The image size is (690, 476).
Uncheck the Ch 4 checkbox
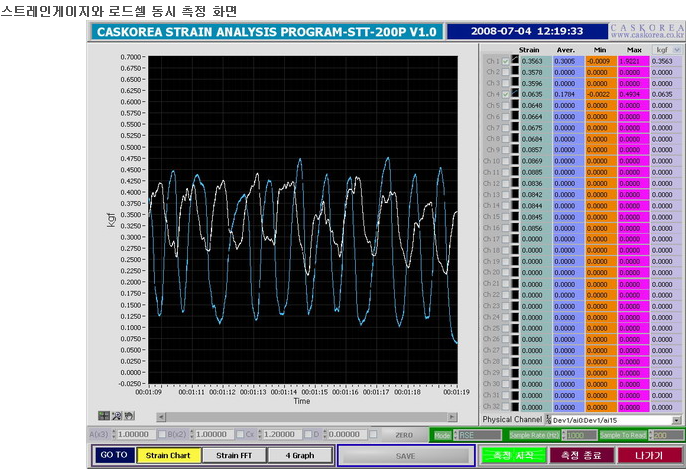click(506, 94)
